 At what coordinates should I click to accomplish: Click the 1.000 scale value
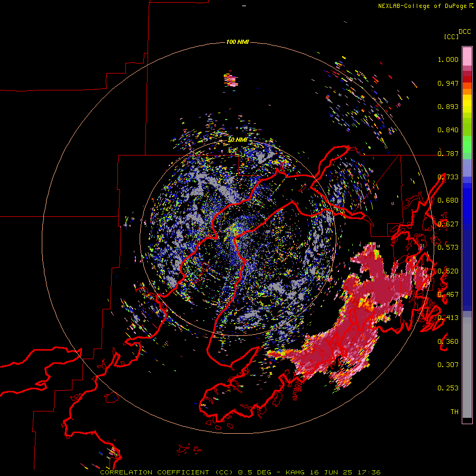click(448, 59)
